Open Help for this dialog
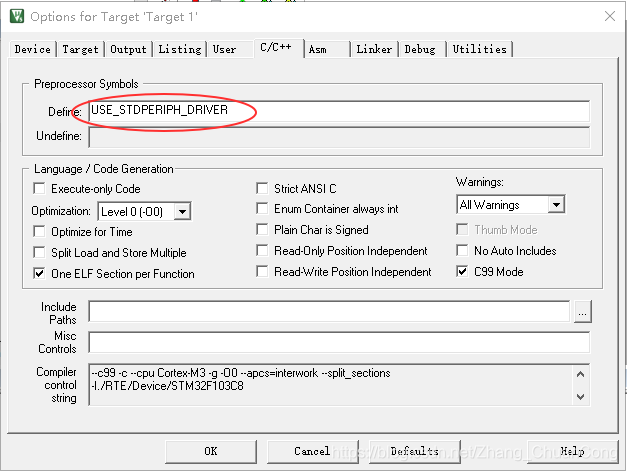The image size is (627, 471). (572, 451)
